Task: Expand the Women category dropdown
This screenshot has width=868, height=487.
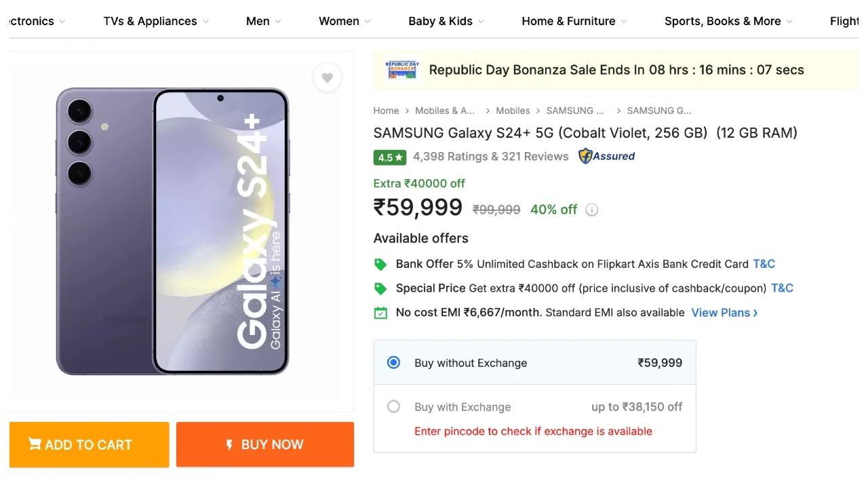Action: (344, 21)
